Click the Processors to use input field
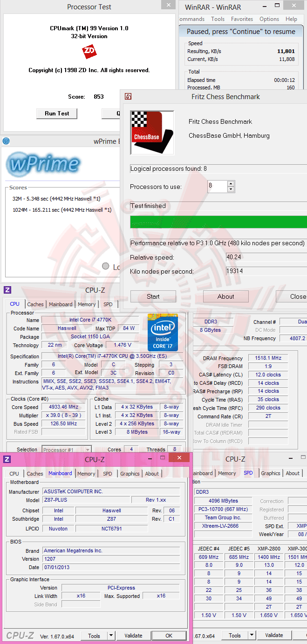 point(217,187)
